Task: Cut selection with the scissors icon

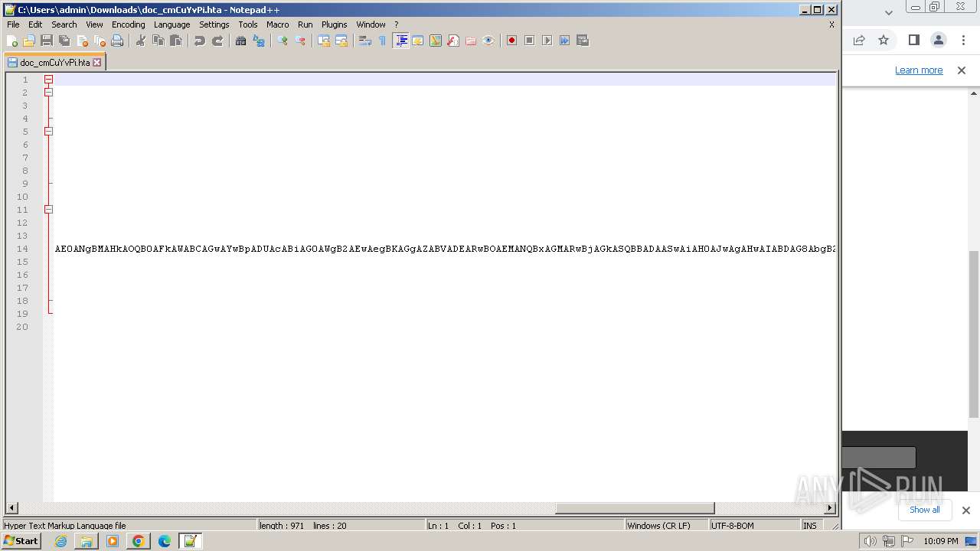Action: tap(141, 41)
